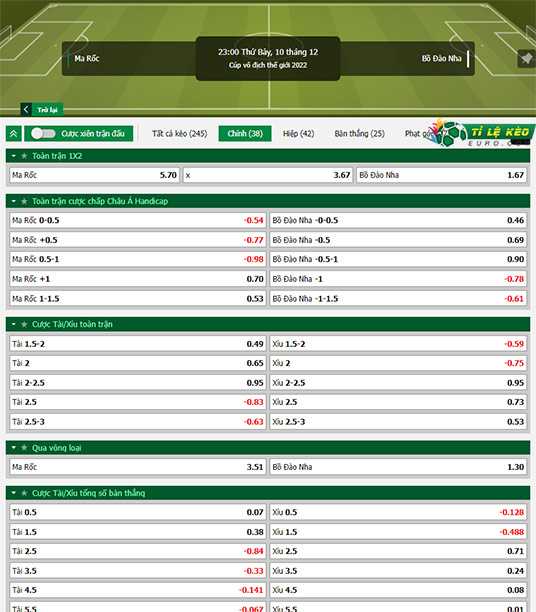Choose Tài 2.5 odds -0.83

tap(138, 402)
